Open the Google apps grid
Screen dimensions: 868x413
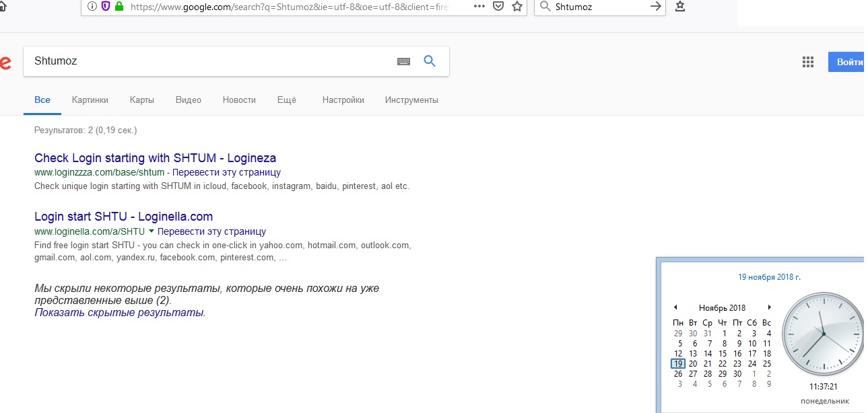[x=808, y=62]
